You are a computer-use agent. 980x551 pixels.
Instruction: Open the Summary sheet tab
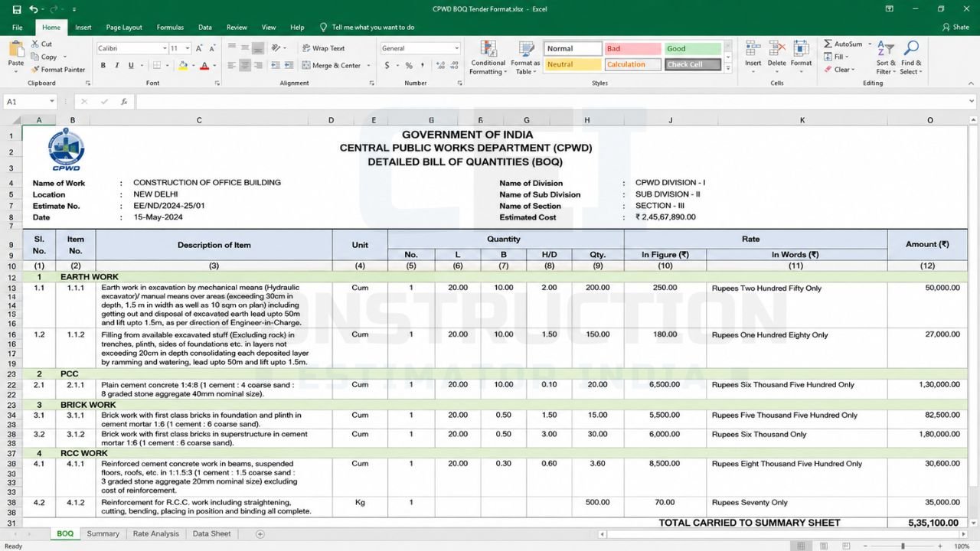[x=103, y=534]
